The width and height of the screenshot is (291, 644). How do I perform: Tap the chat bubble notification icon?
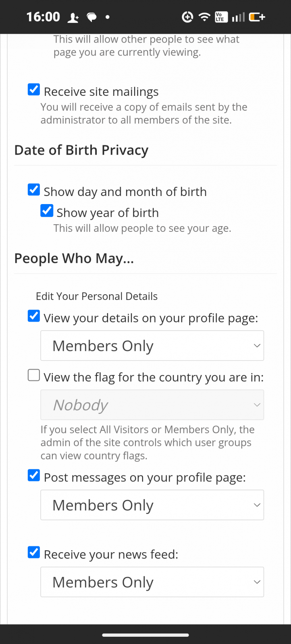click(x=91, y=17)
